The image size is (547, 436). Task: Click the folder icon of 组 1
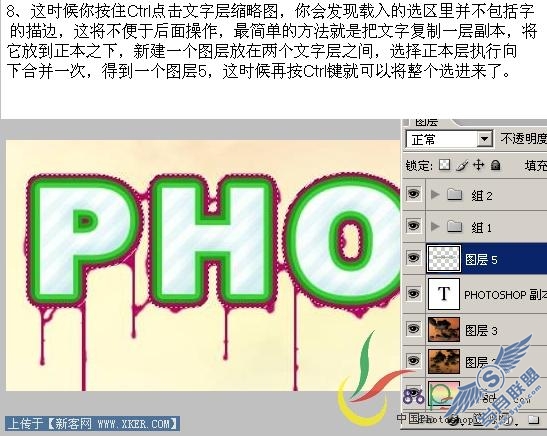(x=455, y=227)
